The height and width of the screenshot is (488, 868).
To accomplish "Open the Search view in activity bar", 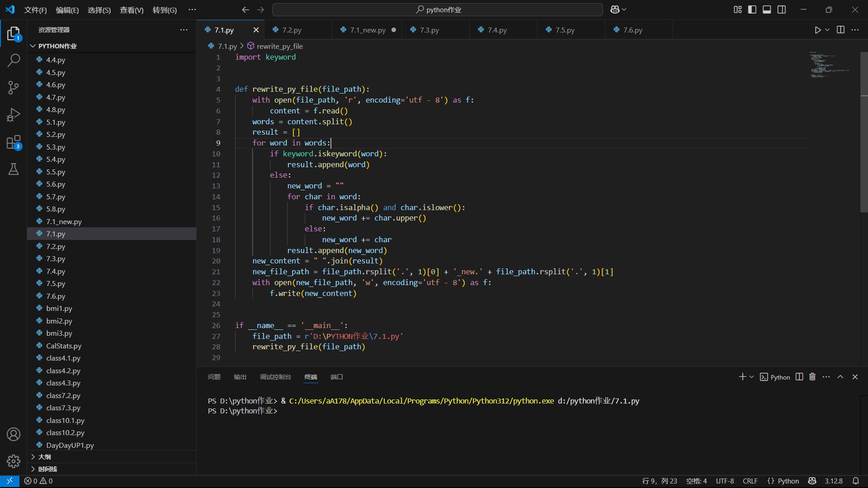I will (14, 60).
